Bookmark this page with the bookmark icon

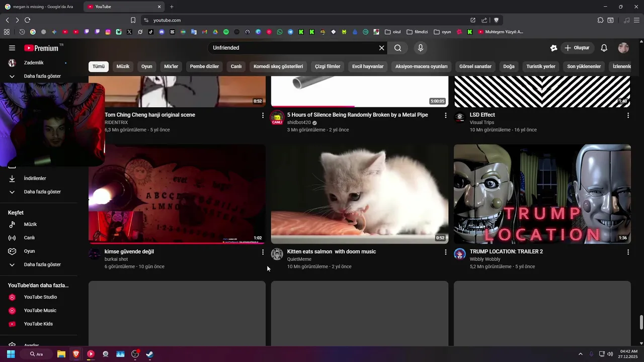(x=133, y=20)
